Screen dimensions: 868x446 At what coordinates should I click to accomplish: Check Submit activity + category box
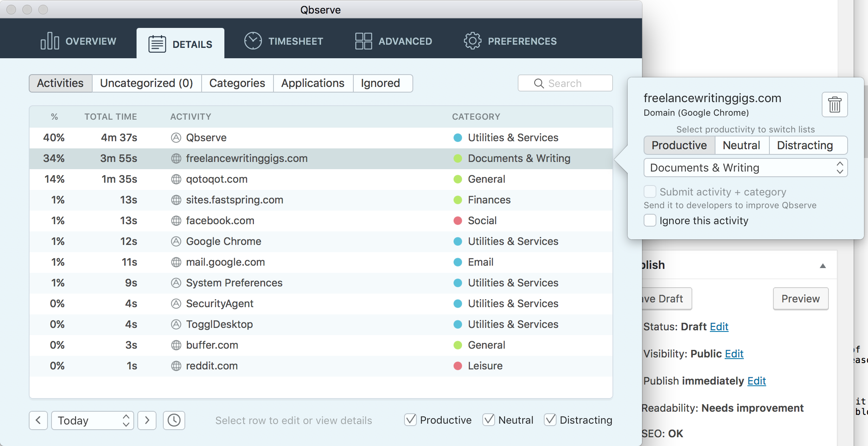[x=650, y=191]
